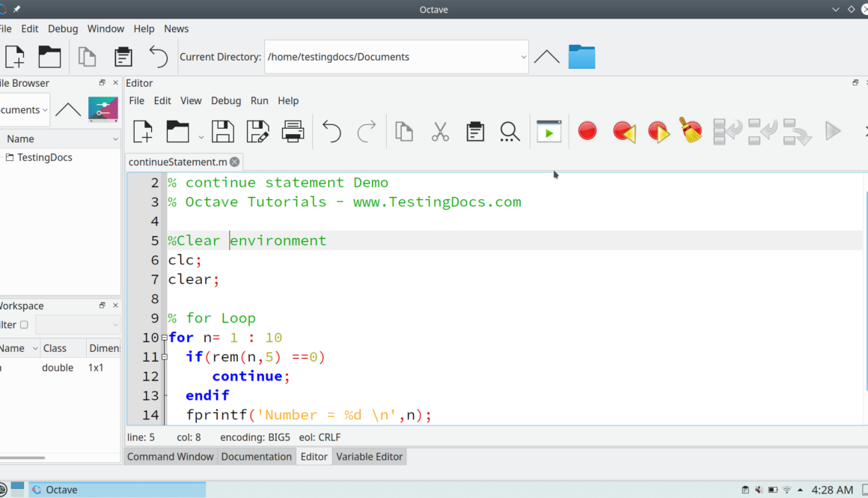Open existing file from main toolbar
Screen dimensions: 868x498
click(49, 56)
